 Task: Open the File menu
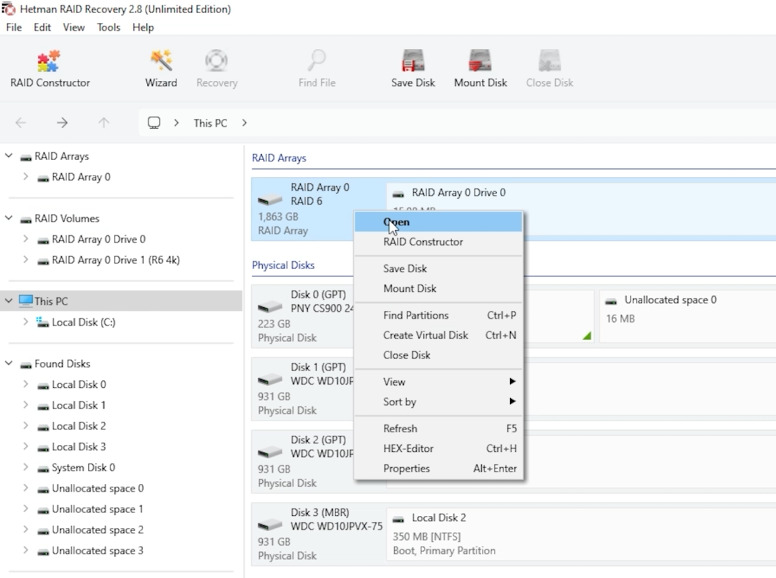pos(14,27)
